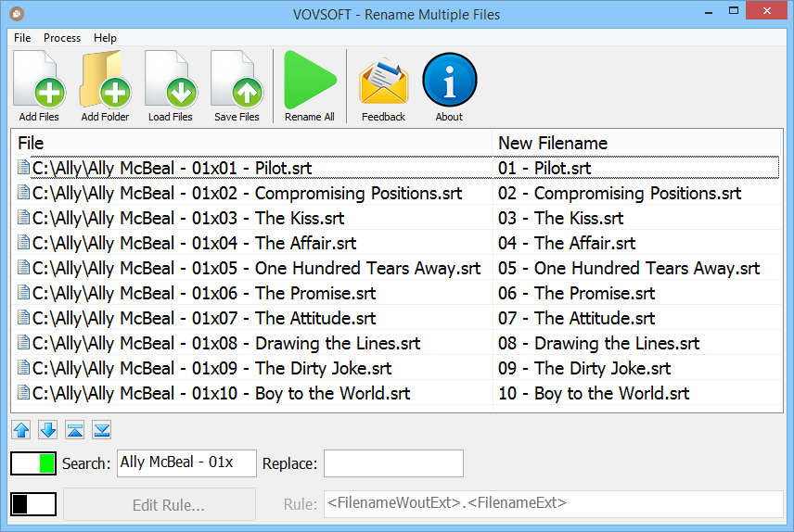Move selected file to bottom of list
The height and width of the screenshot is (532, 794).
102,430
